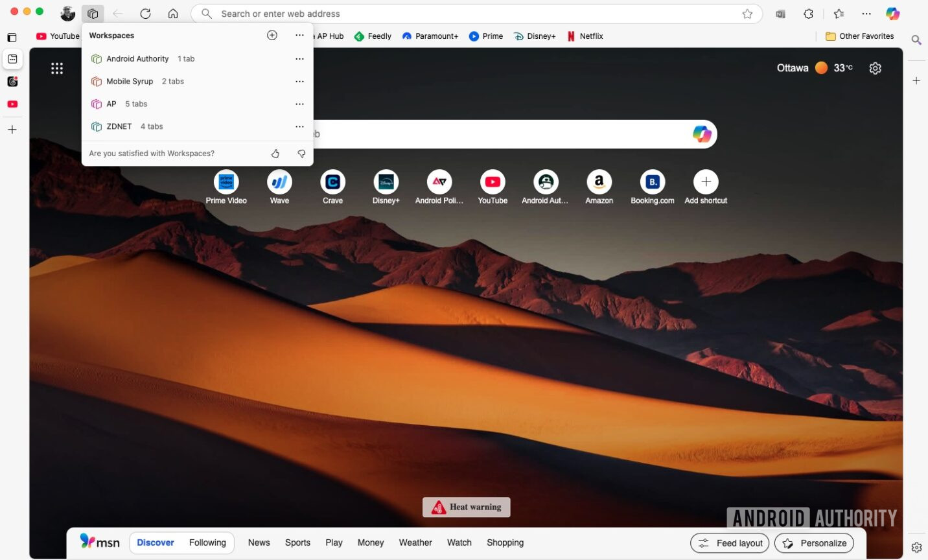The width and height of the screenshot is (928, 560).
Task: Open the Weather section on MSN
Action: (415, 542)
